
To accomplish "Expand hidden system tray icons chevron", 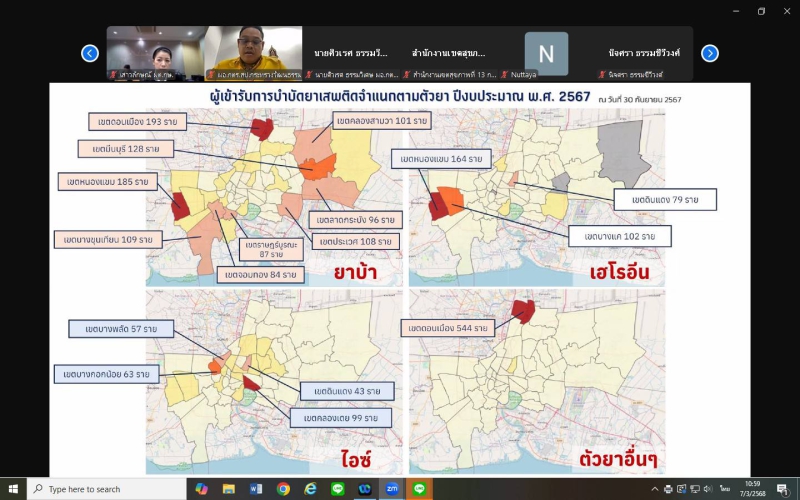I will (655, 489).
